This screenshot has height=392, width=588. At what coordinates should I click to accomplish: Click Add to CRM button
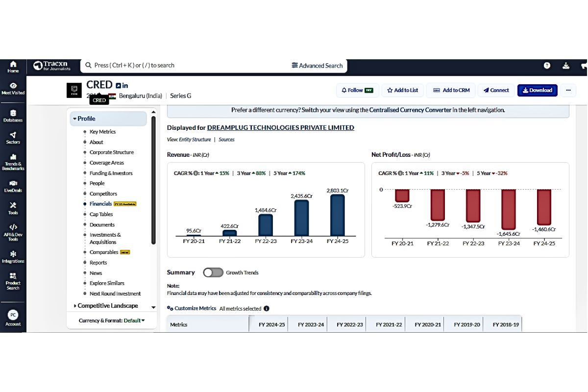451,90
